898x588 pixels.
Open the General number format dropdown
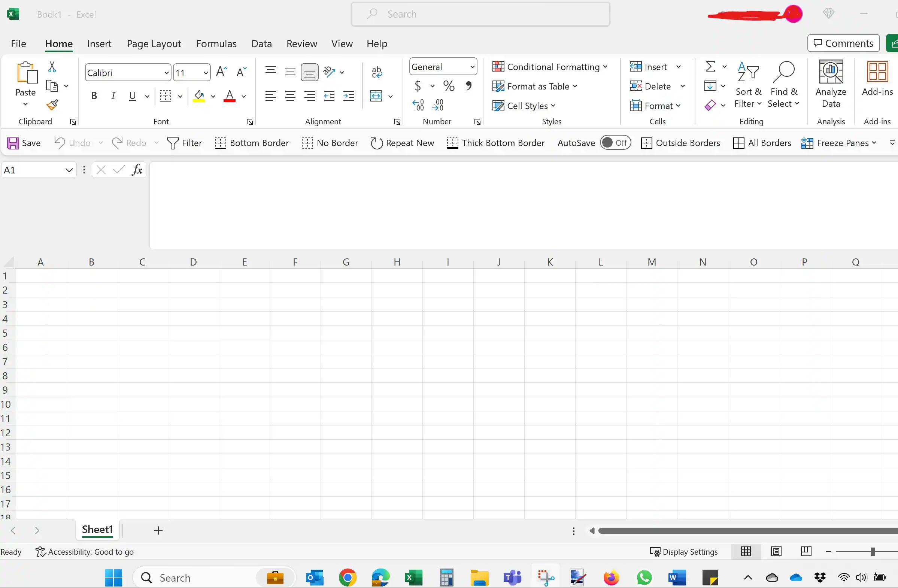click(472, 67)
